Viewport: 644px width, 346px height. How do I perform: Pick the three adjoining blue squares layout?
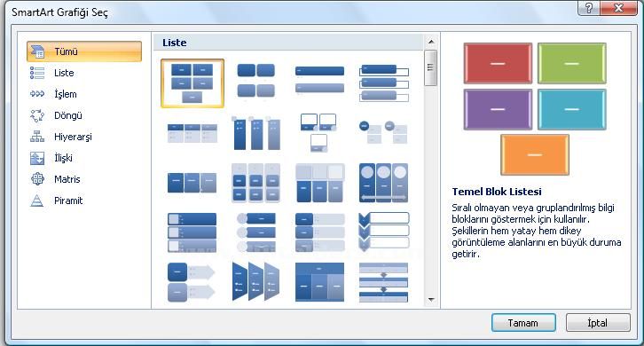192,183
